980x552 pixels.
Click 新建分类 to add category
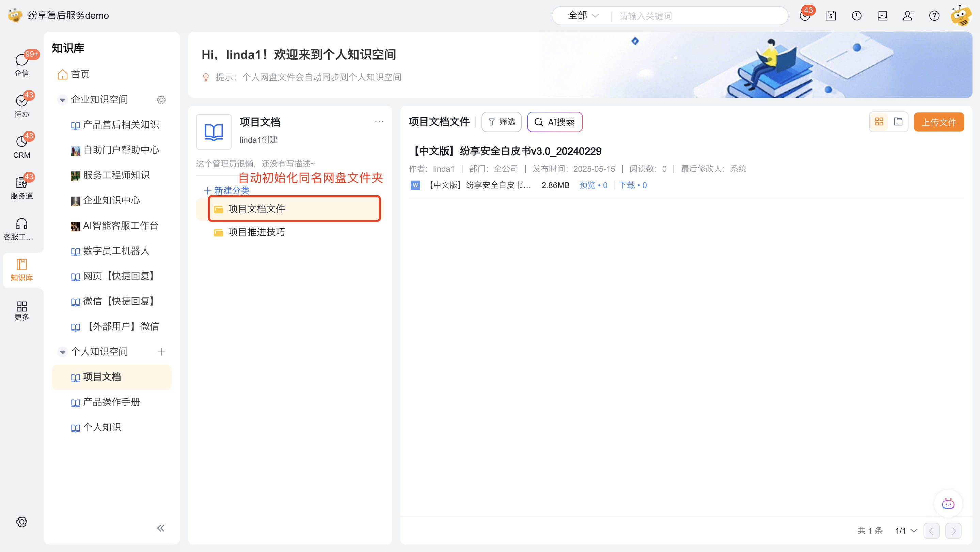point(227,190)
